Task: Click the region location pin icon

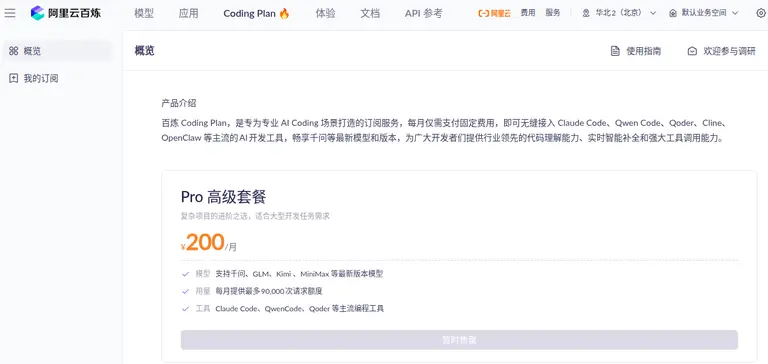Action: tap(586, 13)
